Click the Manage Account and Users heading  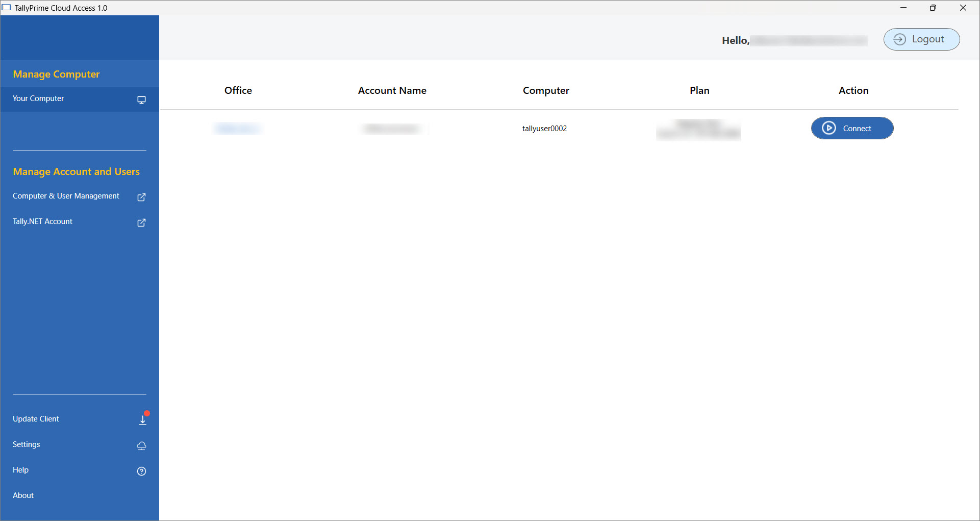point(76,171)
